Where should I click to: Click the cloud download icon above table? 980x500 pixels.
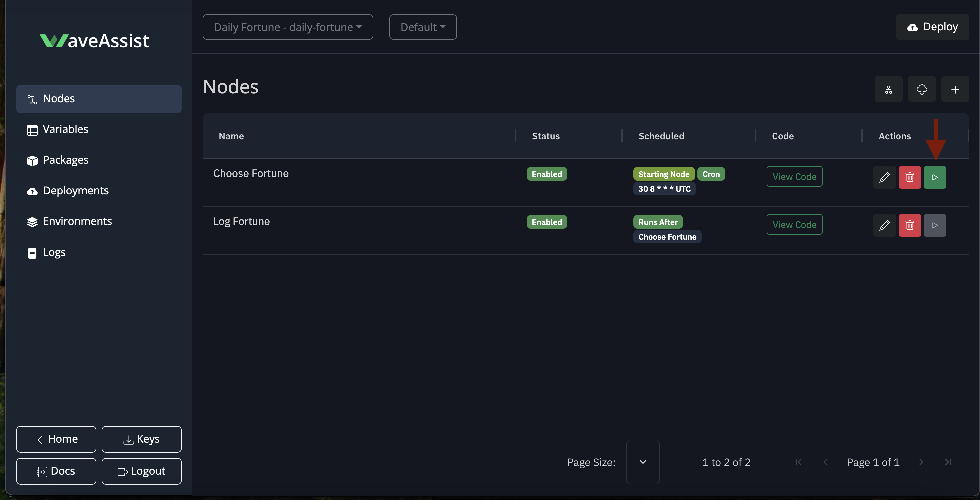[921, 89]
